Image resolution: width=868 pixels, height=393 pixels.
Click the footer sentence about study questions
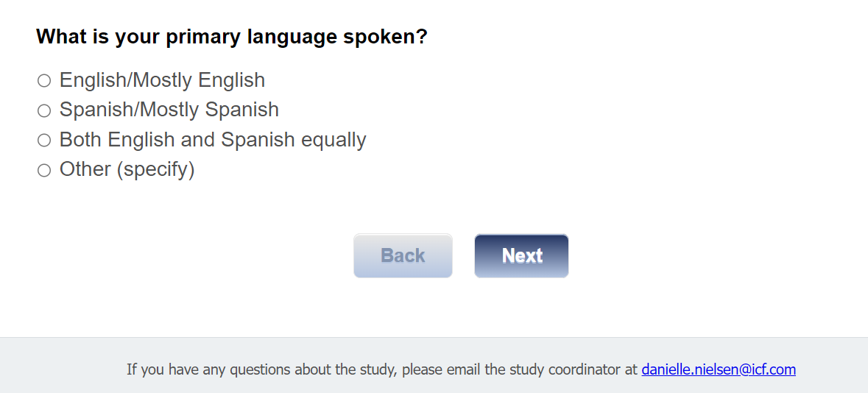382,369
